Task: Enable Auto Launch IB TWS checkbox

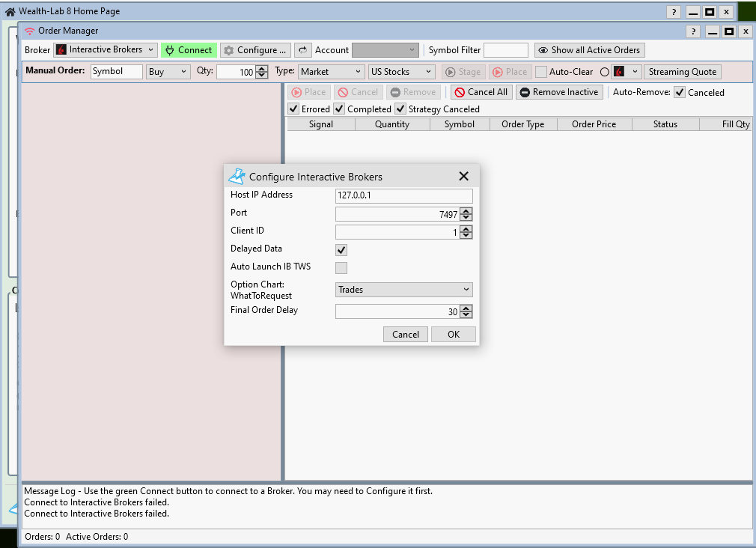Action: click(x=341, y=268)
